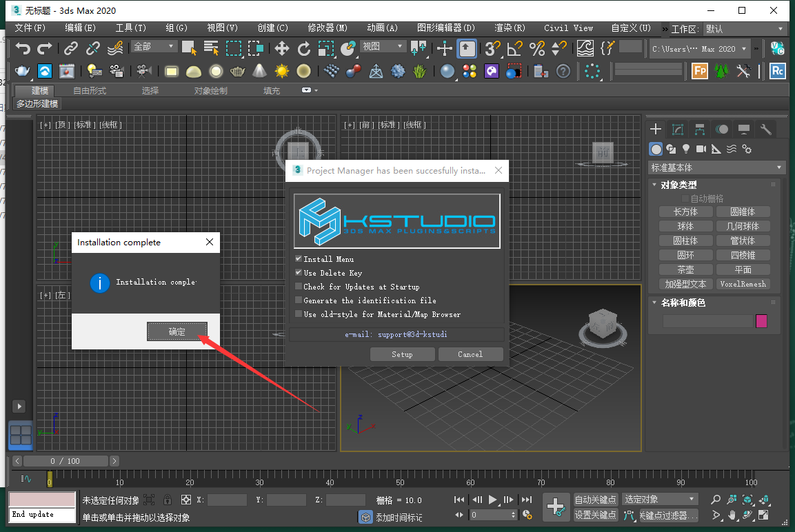Expand ribbon options dropdown next to 填充
Viewport: 795px width, 532px height.
click(310, 90)
